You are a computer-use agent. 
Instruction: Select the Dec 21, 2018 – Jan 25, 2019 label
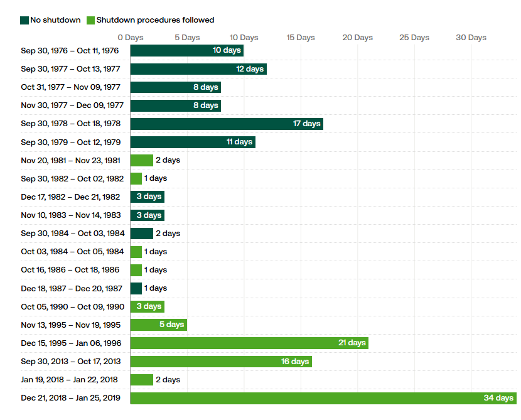pyautogui.click(x=71, y=398)
